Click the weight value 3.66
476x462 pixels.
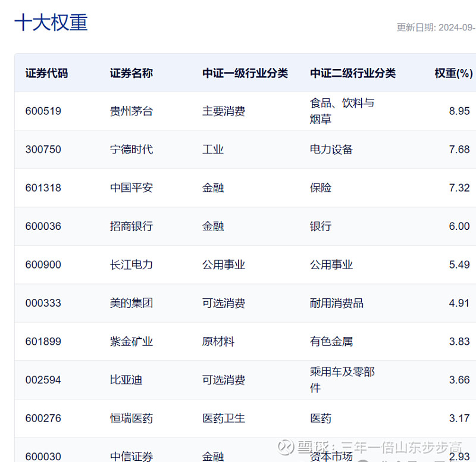click(x=459, y=380)
